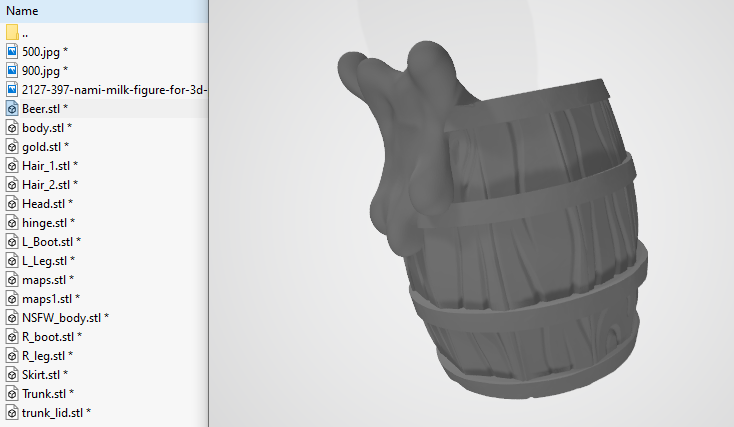Click the hinge.stl model icon
734x427 pixels.
[12, 223]
